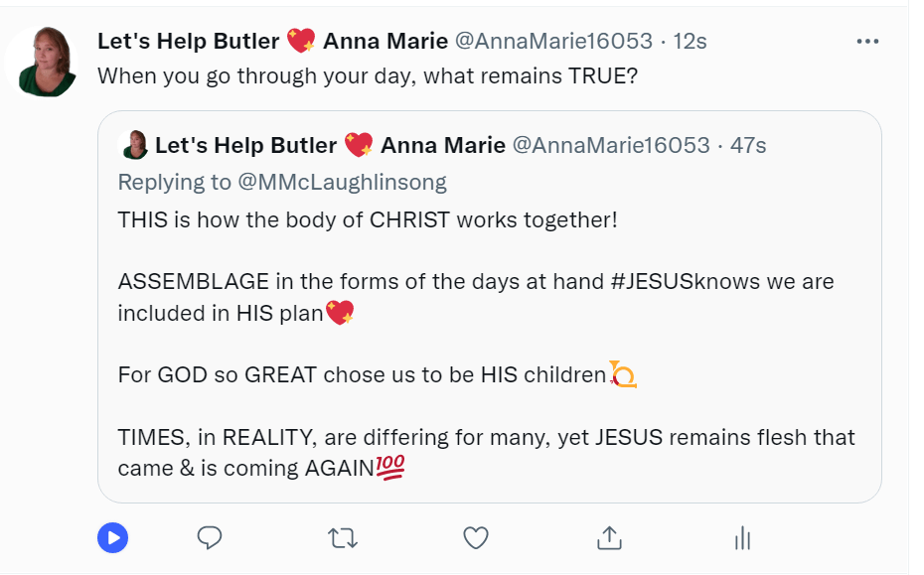Click the small avatar in quoted tweet
Image resolution: width=924 pixels, height=575 pixels.
click(x=134, y=146)
